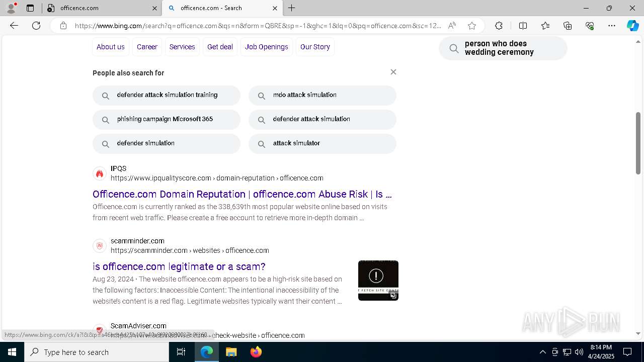Open the Windows Start menu
This screenshot has height=362, width=644.
click(x=12, y=352)
